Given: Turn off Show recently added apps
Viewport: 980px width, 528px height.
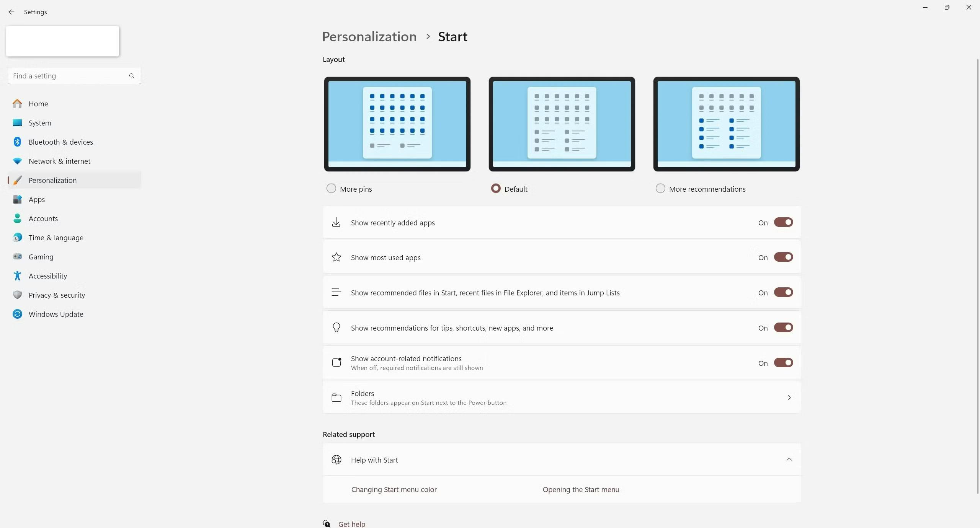Looking at the screenshot, I should click(783, 222).
